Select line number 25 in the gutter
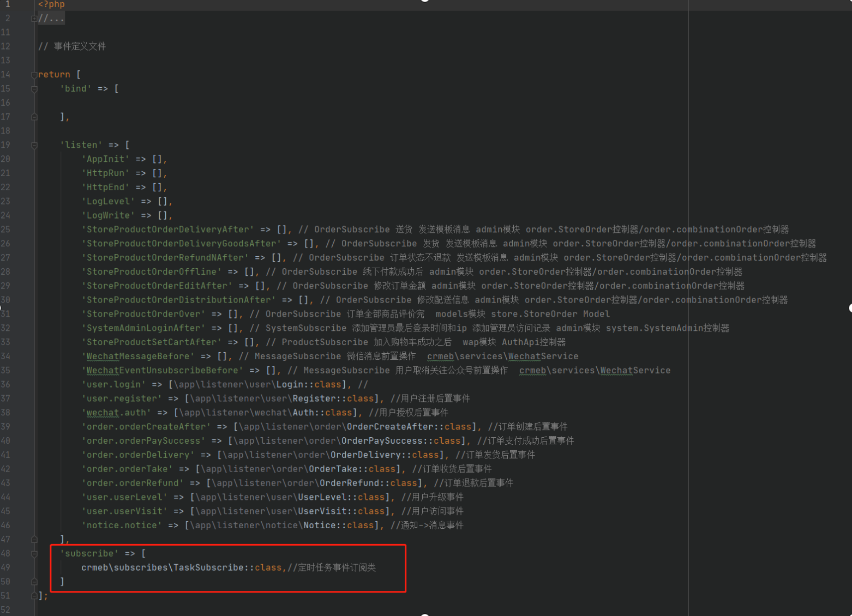Viewport: 852px width, 616px height. point(6,229)
